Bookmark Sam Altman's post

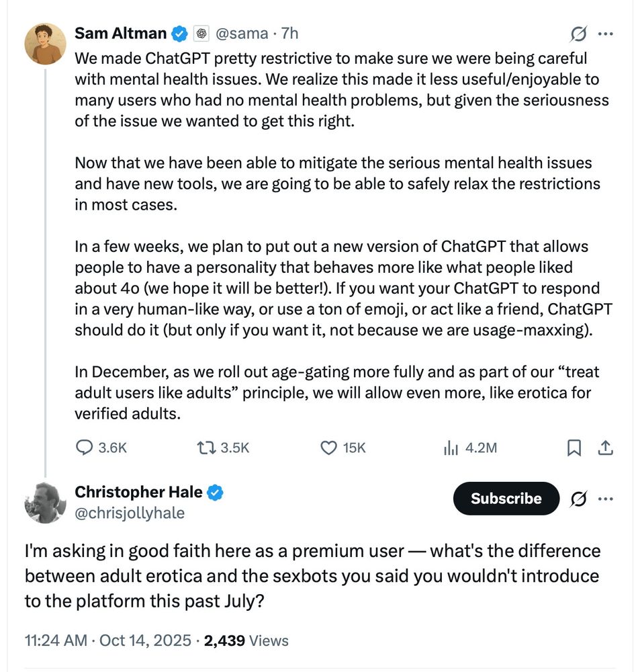click(x=574, y=448)
